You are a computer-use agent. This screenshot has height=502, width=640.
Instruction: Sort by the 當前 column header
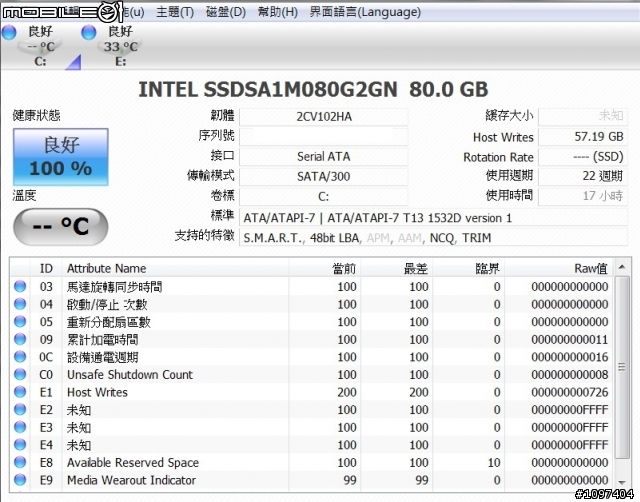click(x=325, y=268)
